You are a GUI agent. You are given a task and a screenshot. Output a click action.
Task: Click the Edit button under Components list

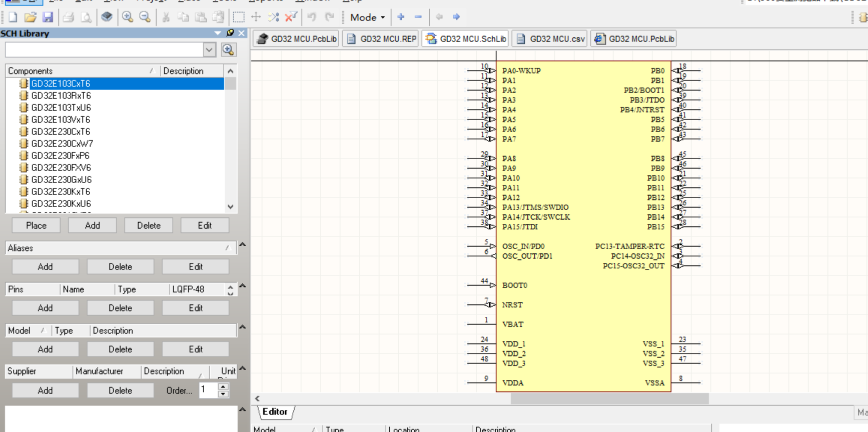[x=205, y=225]
